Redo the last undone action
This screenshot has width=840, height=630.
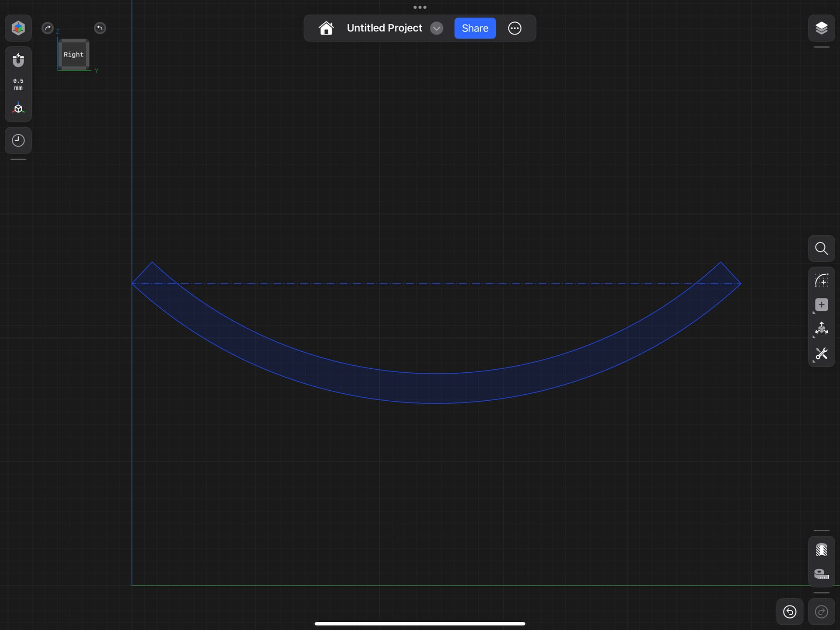click(x=821, y=612)
